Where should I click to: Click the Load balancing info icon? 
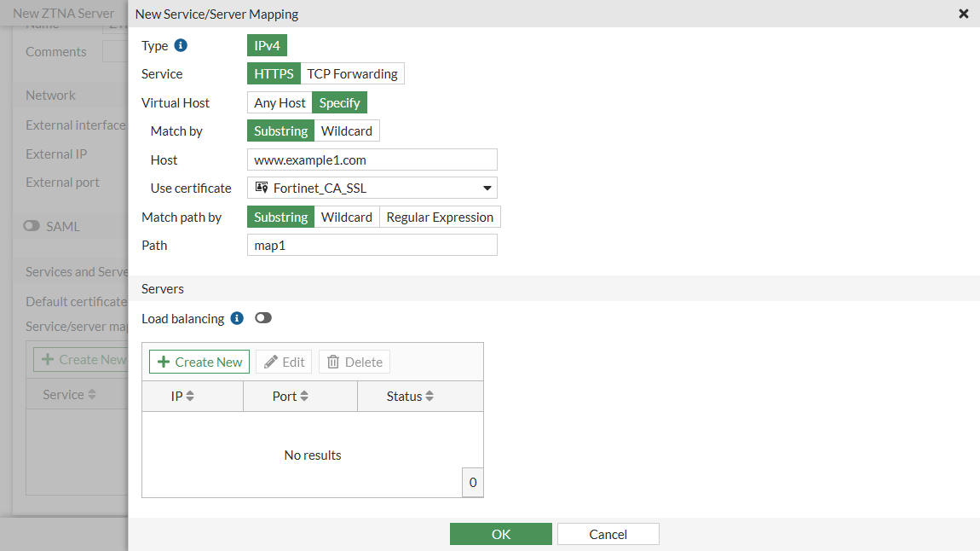(x=237, y=318)
